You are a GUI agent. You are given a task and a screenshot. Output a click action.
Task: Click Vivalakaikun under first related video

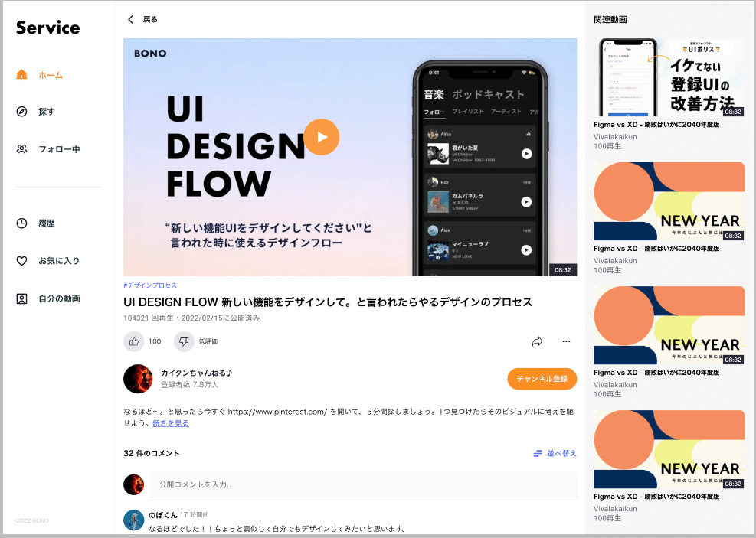(x=615, y=137)
